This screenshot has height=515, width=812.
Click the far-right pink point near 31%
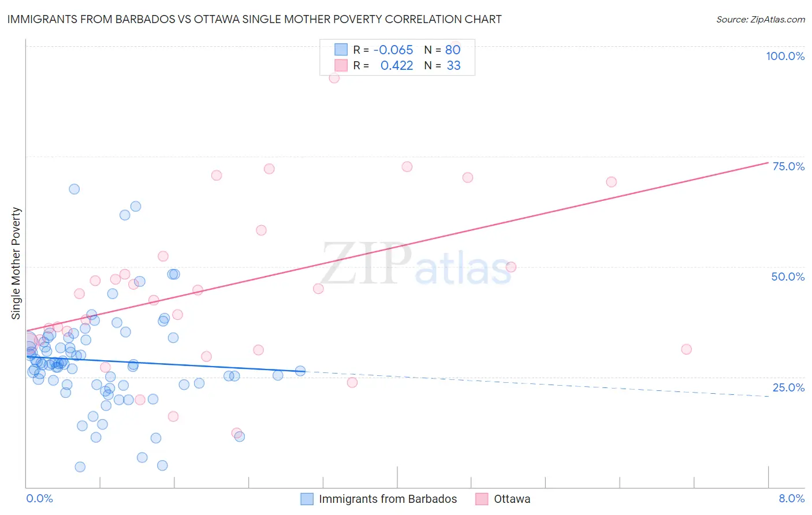(686, 349)
